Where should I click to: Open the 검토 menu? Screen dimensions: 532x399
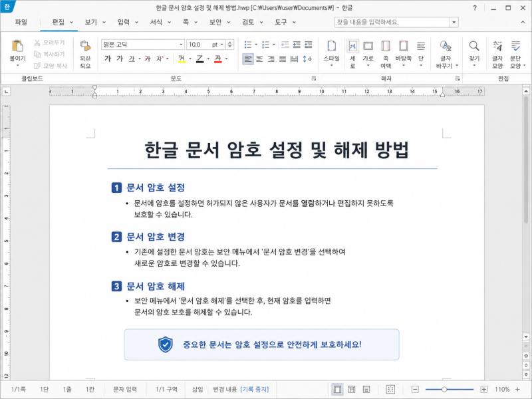pyautogui.click(x=252, y=22)
